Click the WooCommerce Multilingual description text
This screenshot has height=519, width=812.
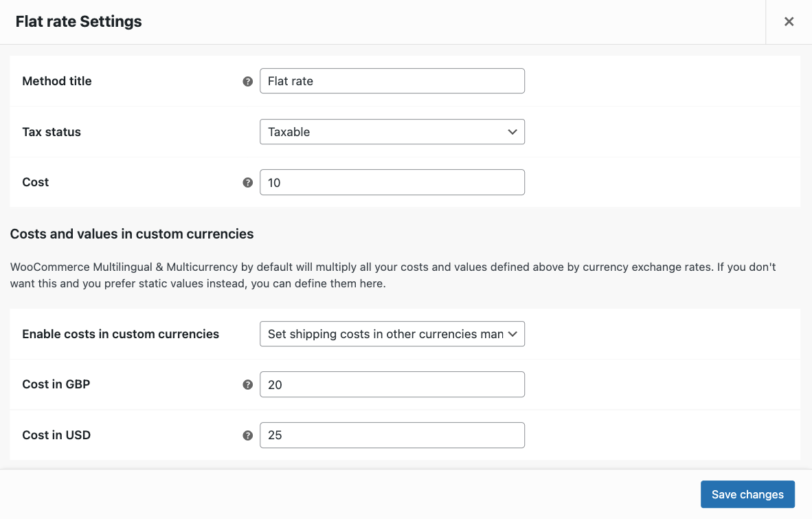click(x=392, y=275)
